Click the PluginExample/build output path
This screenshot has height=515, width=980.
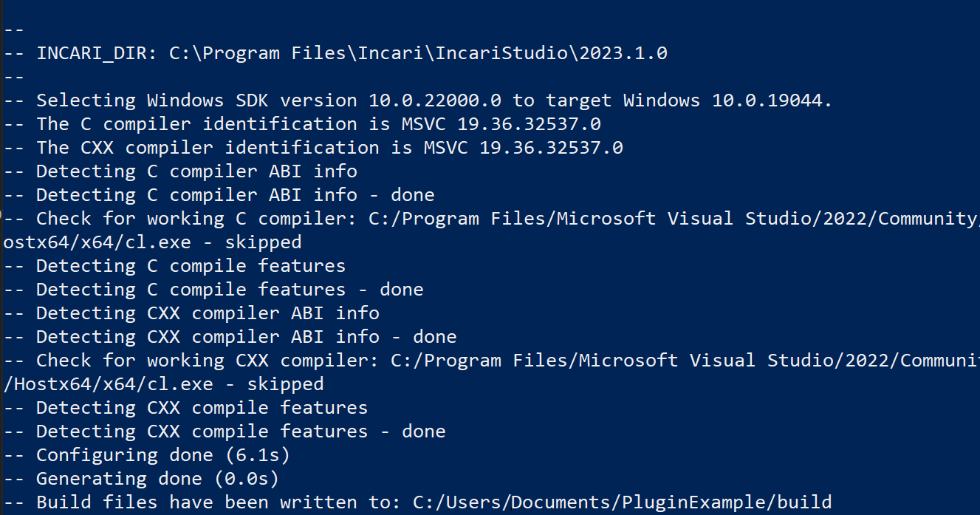622,502
